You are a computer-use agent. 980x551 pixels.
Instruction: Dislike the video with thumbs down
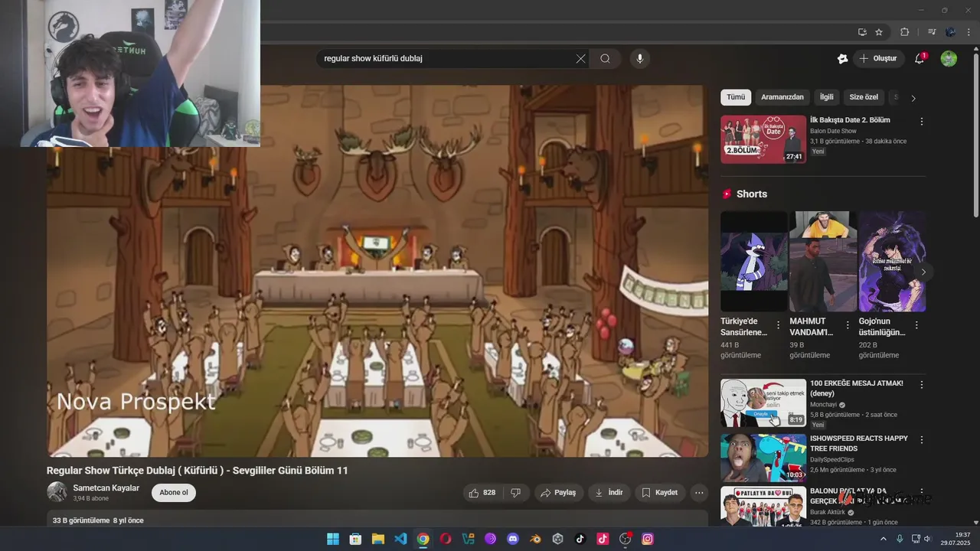point(516,493)
